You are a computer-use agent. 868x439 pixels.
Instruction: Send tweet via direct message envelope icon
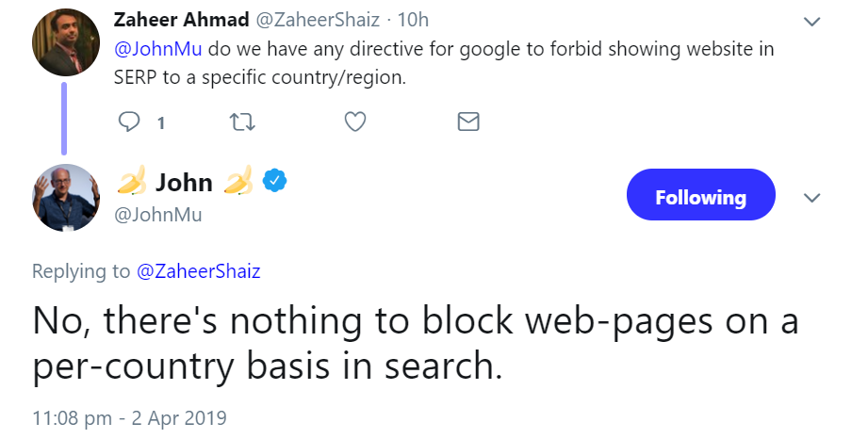tap(468, 122)
